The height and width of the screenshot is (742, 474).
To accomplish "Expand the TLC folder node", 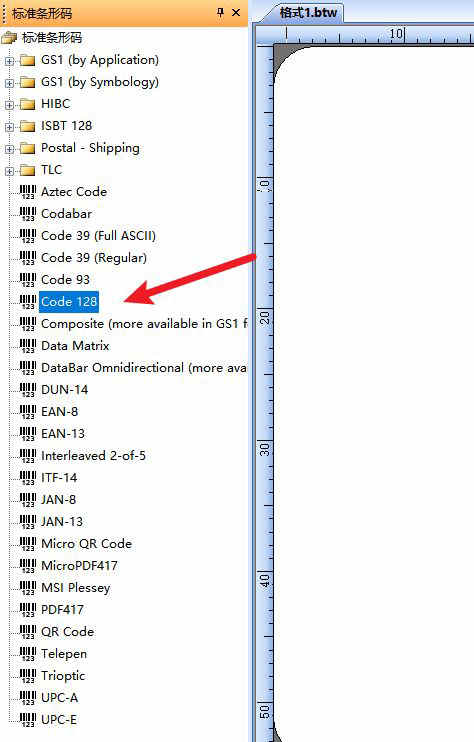I will 9,171.
